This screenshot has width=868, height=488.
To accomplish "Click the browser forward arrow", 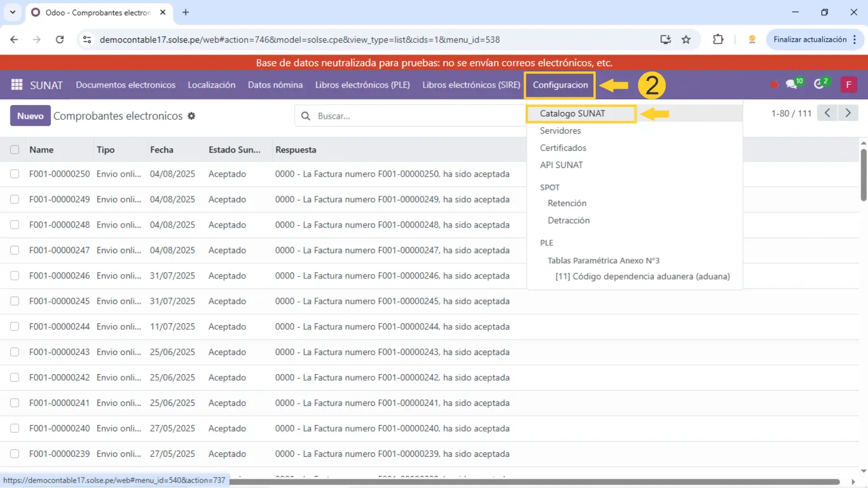I will (37, 39).
